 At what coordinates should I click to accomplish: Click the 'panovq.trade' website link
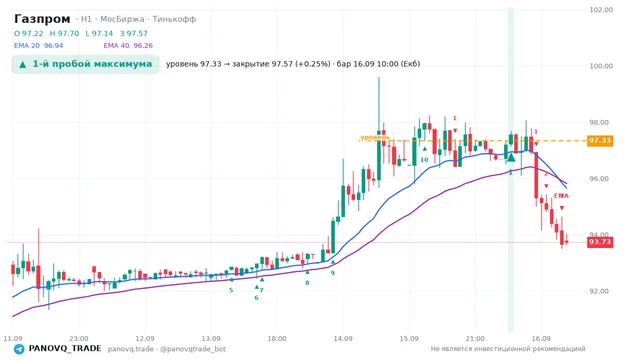point(131,349)
